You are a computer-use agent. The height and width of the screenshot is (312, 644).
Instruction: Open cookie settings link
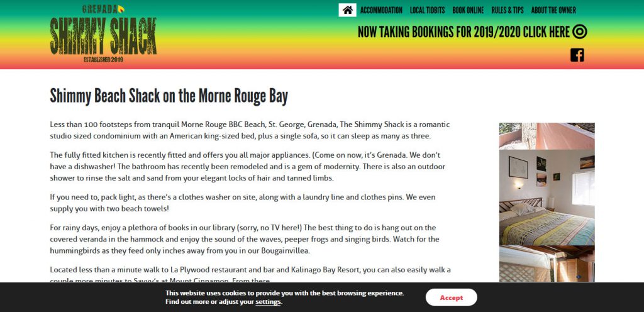pyautogui.click(x=268, y=302)
